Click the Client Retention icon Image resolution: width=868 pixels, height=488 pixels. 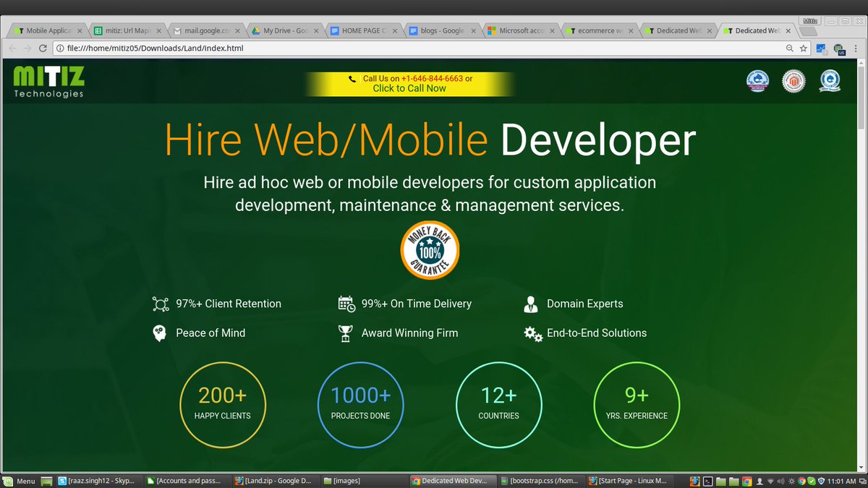click(160, 304)
